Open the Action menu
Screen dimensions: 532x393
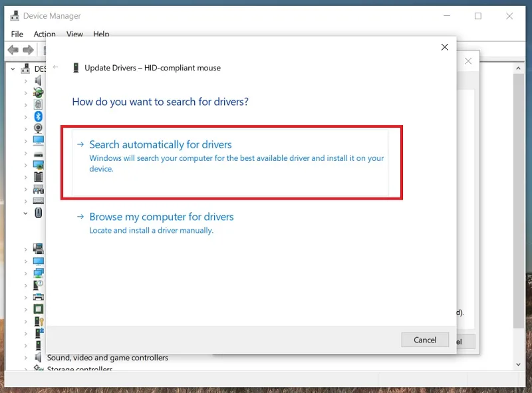coord(45,34)
